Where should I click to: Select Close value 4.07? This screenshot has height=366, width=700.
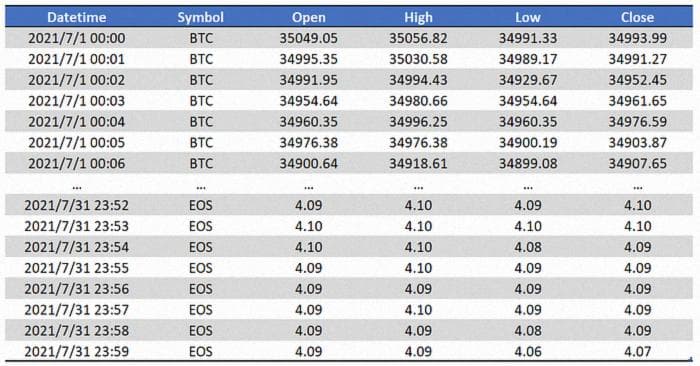[x=638, y=352]
